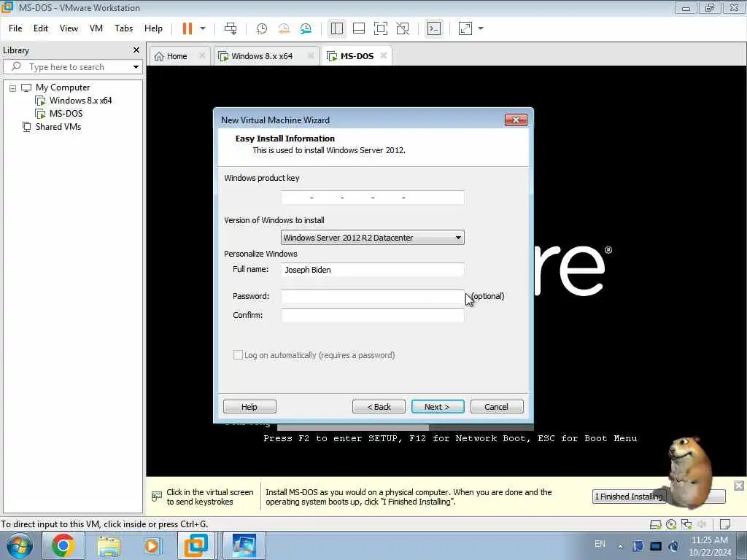The width and height of the screenshot is (747, 560).
Task: Collapse the My Computer tree node
Action: (13, 88)
